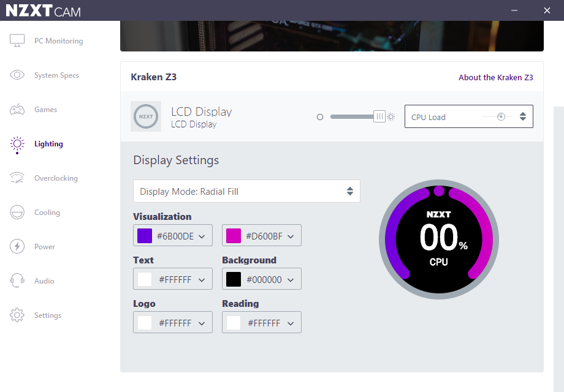Open the Logo color #FFFFFF dropdown
The image size is (564, 392).
coord(173,322)
